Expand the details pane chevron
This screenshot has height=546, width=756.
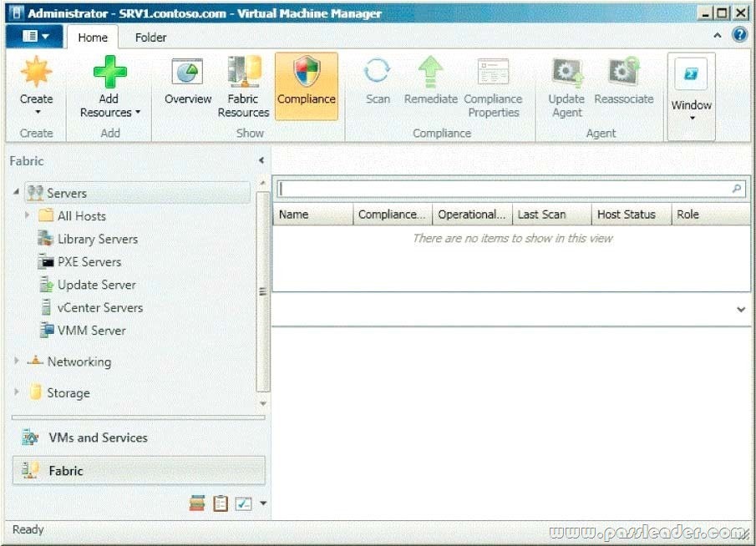tap(741, 310)
